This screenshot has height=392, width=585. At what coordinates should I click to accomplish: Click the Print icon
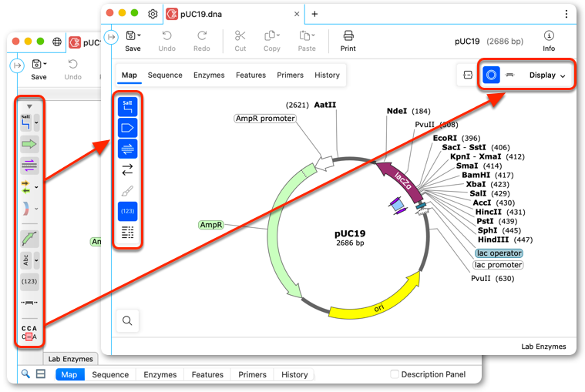348,41
